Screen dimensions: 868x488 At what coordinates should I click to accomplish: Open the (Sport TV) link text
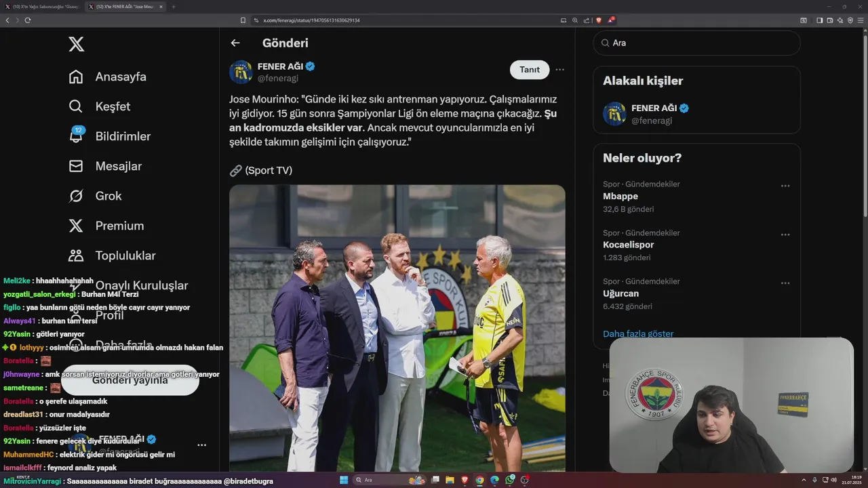(269, 170)
